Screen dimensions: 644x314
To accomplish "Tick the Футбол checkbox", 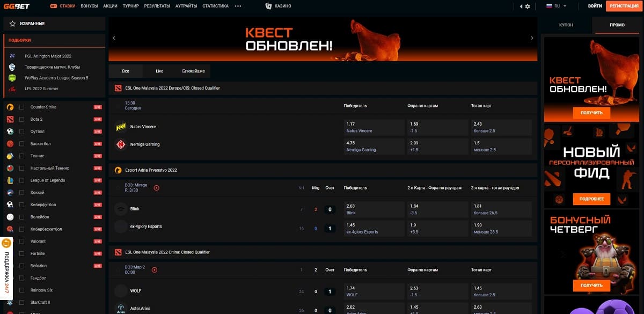I will pos(22,132).
